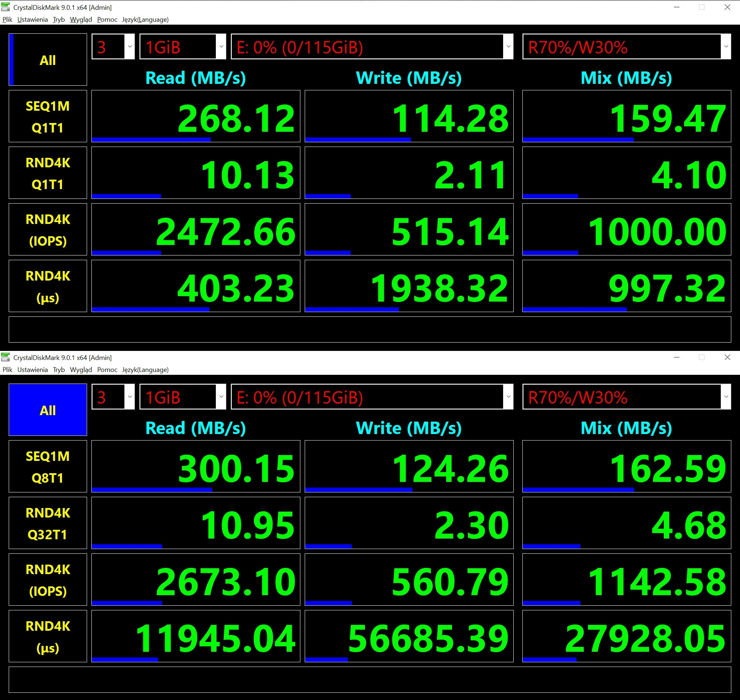
Task: Click the IOPS mix value 1000.00
Action: coord(627,230)
